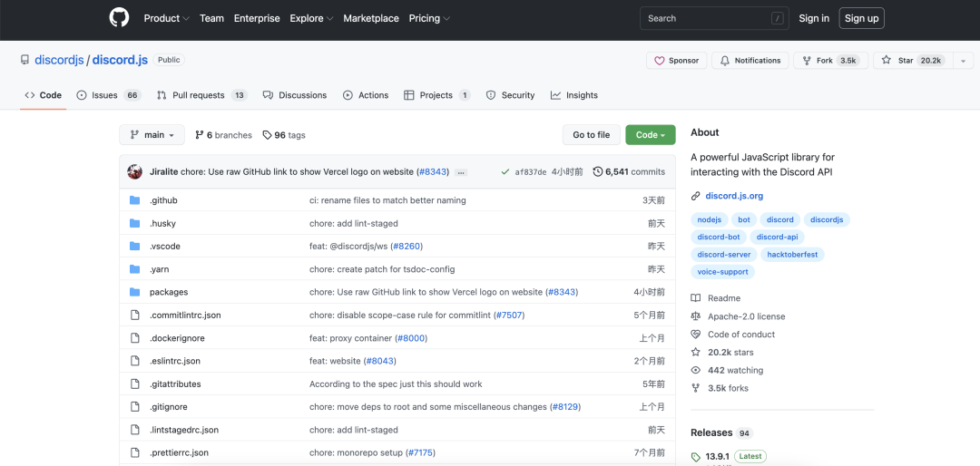Click the Fork button
The height and width of the screenshot is (466, 980).
830,61
